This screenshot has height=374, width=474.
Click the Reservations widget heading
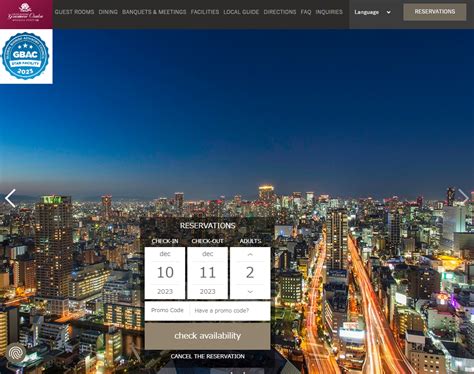(207, 226)
